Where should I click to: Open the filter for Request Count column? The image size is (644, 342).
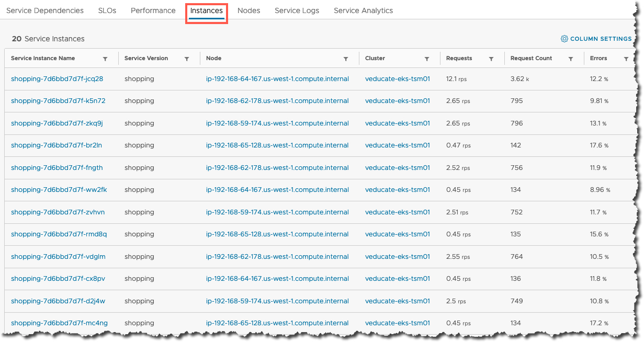click(x=571, y=59)
